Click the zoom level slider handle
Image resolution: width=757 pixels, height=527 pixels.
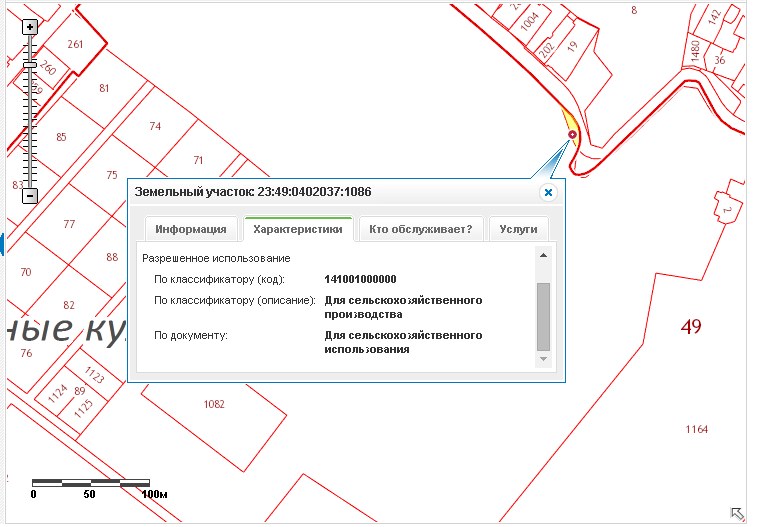(x=30, y=65)
